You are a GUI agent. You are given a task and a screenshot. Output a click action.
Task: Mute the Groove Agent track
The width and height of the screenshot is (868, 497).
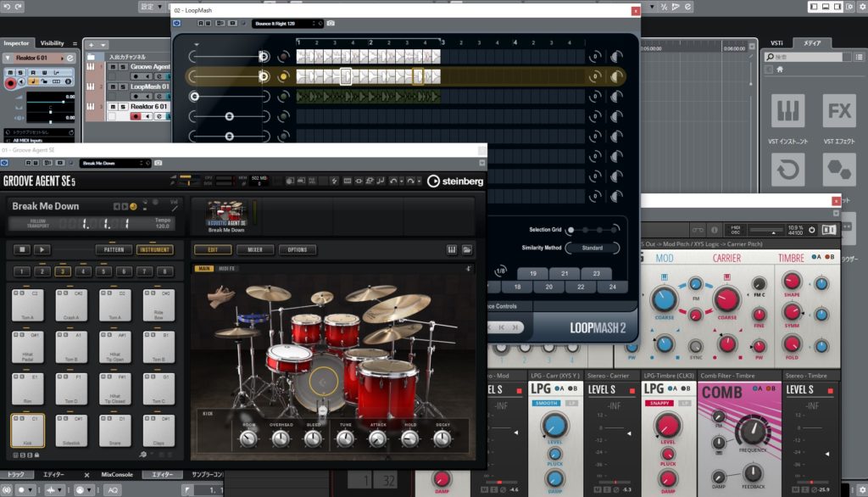coord(113,66)
